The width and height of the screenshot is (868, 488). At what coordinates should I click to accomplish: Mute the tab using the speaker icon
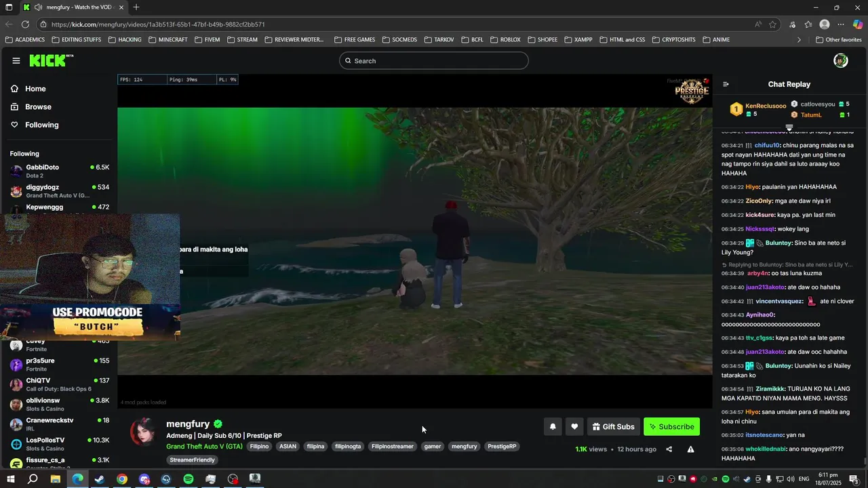[38, 7]
